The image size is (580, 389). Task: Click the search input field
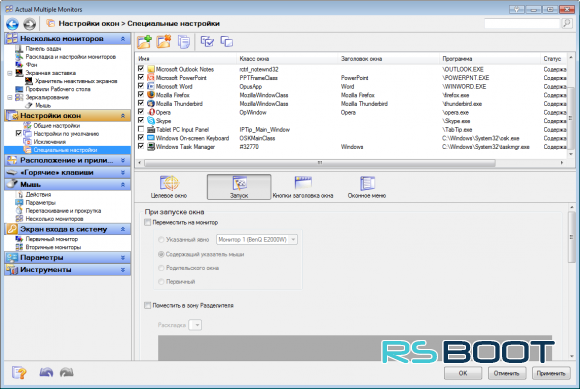tap(522, 23)
